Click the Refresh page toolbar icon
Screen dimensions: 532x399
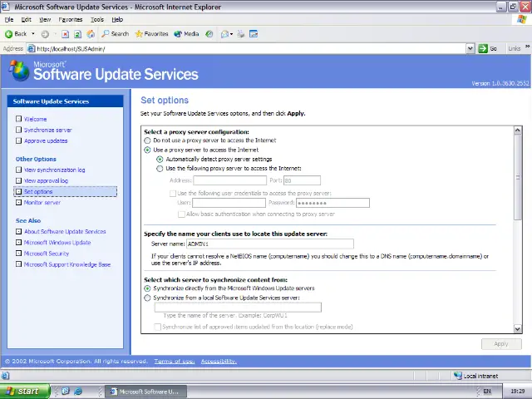[78, 34]
